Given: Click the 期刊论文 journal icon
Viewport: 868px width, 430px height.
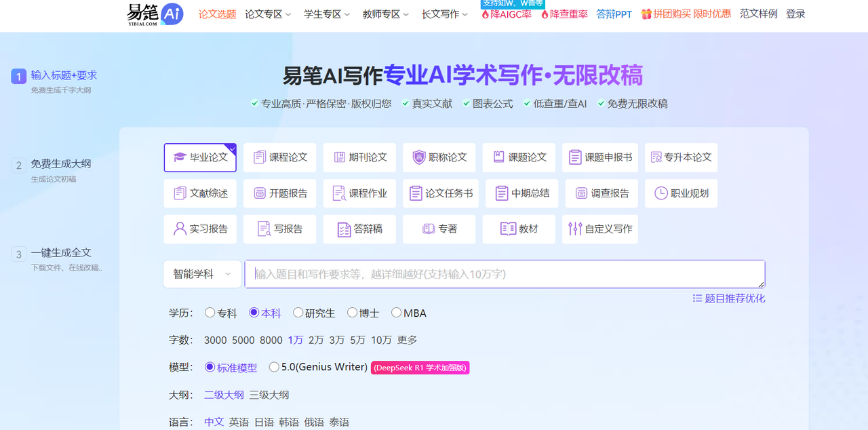Looking at the screenshot, I should click(339, 157).
